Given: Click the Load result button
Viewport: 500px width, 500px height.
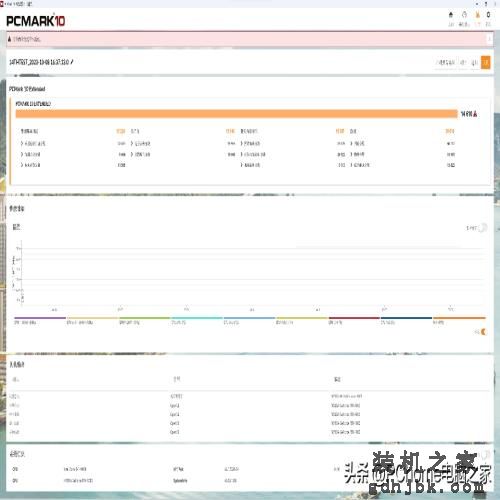Looking at the screenshot, I should click(463, 62).
